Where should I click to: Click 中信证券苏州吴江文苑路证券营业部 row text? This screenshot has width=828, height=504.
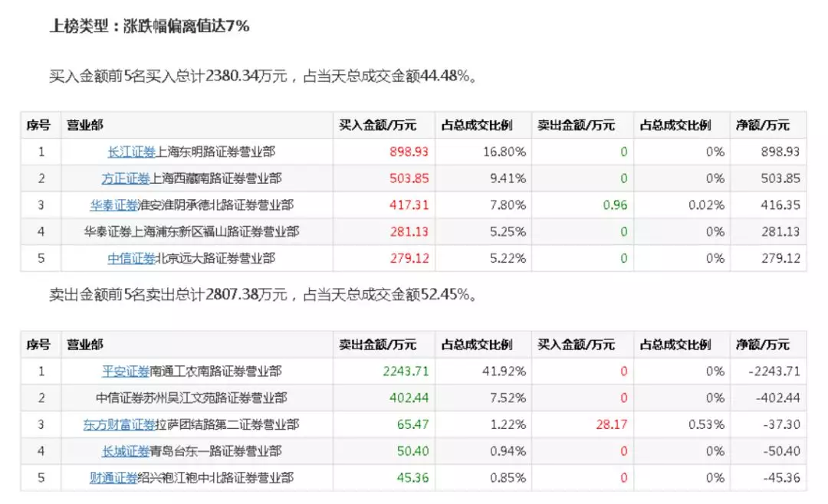click(191, 398)
